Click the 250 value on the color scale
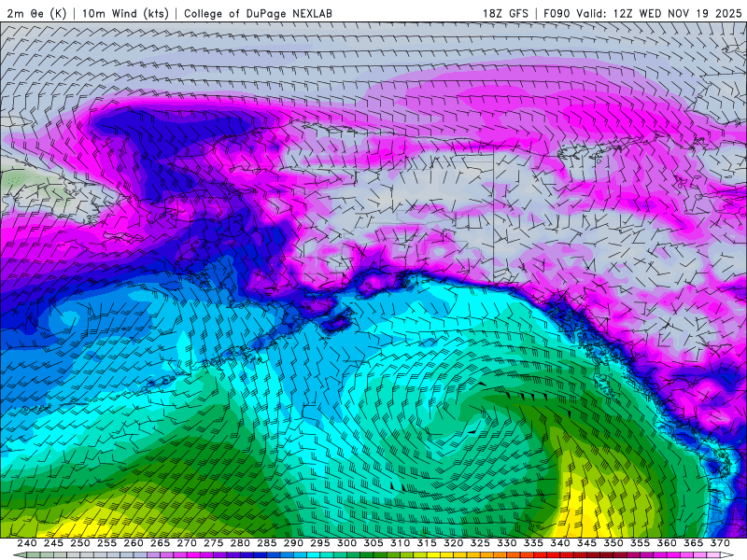This screenshot has width=747, height=560. [80, 543]
